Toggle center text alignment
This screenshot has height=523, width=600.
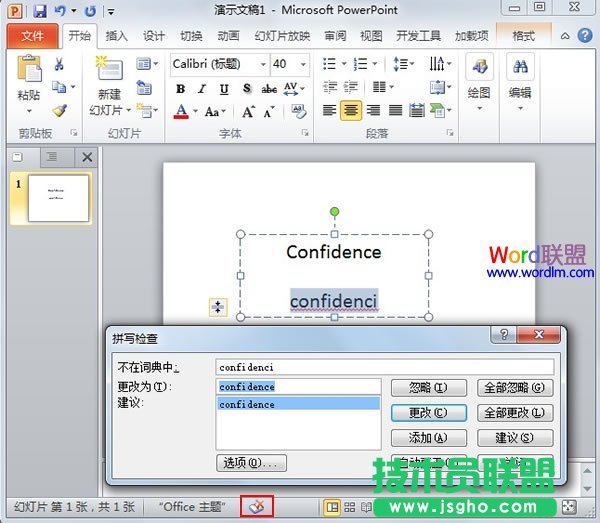click(351, 111)
